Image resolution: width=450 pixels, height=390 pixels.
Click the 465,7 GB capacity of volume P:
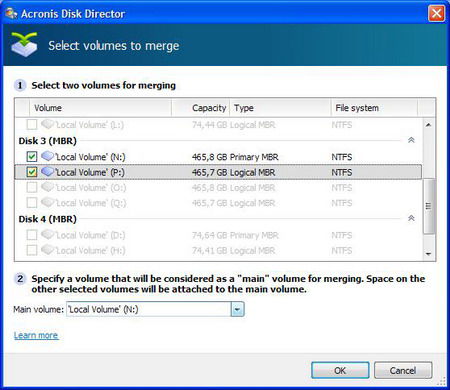pos(209,172)
